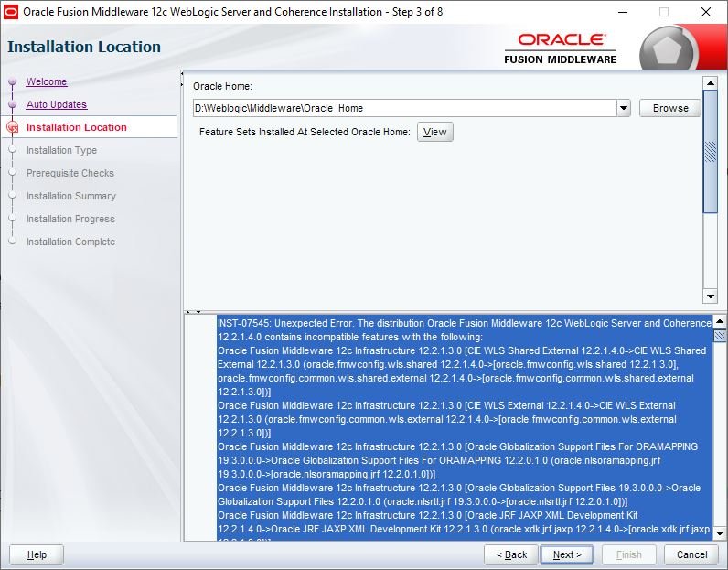Click the message pane splitter up arrow
The image size is (728, 570).
pyautogui.click(x=188, y=312)
